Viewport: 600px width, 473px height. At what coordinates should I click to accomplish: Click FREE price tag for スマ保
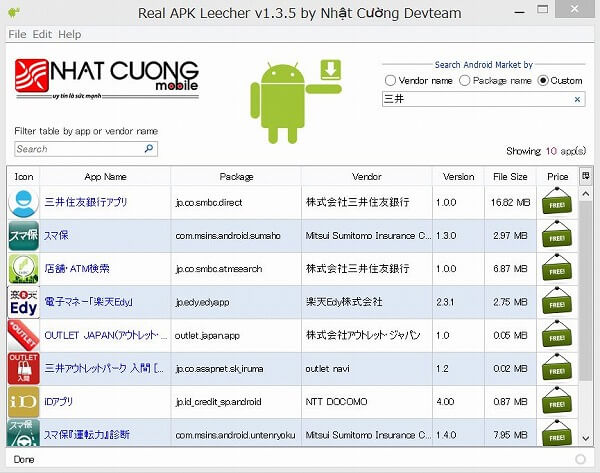tap(558, 236)
